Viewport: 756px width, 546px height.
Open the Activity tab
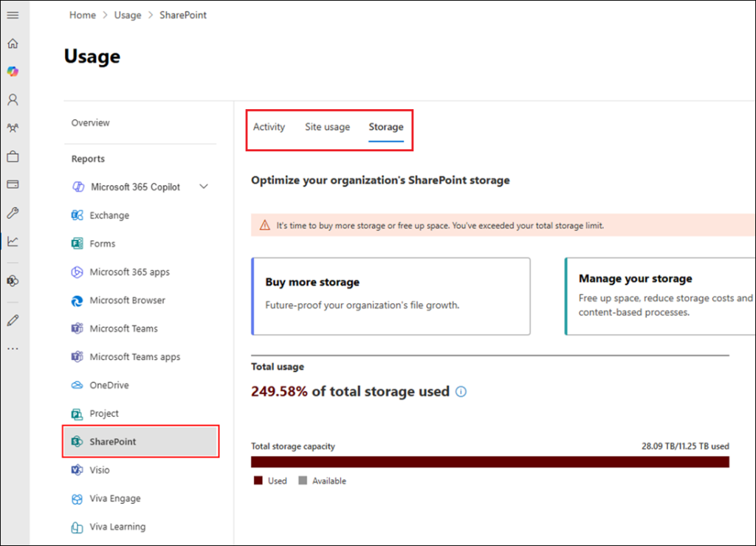pyautogui.click(x=269, y=127)
